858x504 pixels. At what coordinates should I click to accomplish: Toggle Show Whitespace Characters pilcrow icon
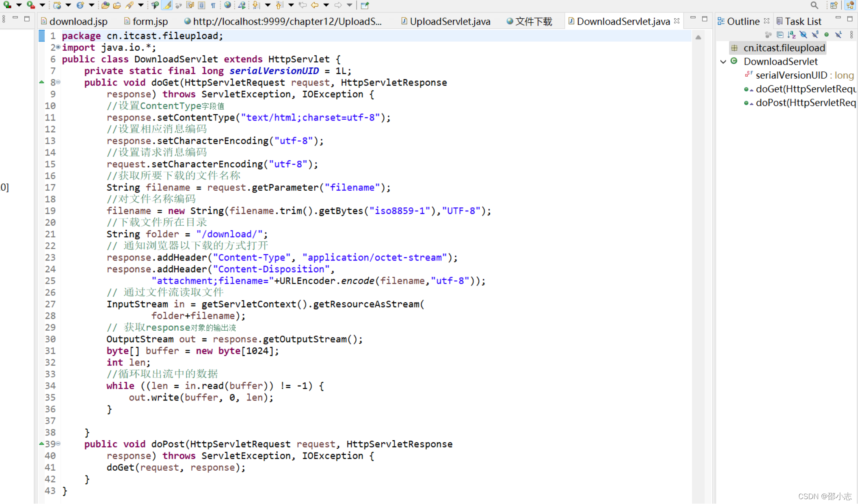point(213,5)
